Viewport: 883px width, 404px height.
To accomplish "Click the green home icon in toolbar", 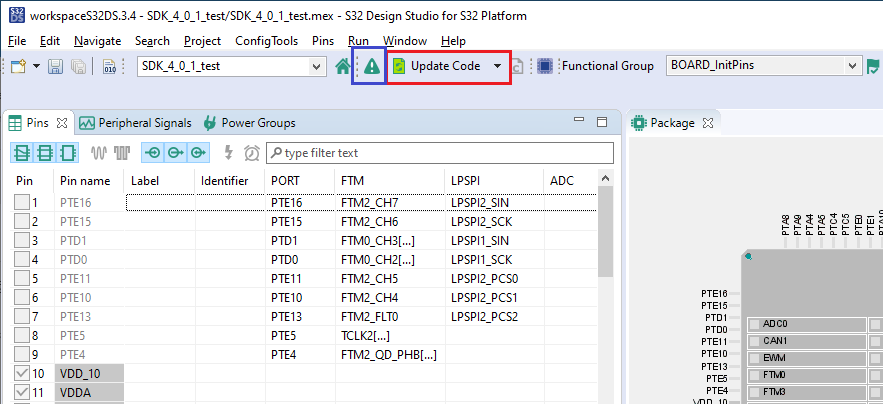I will tap(343, 67).
